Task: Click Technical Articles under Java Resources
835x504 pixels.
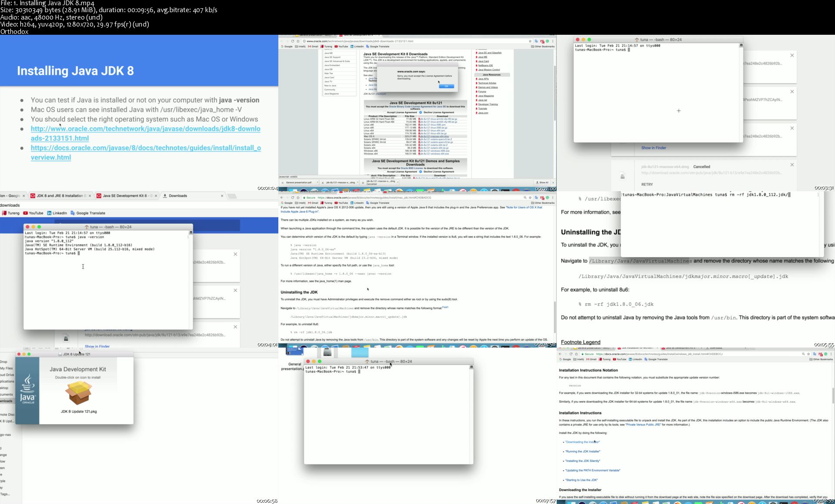Action: coord(487,83)
